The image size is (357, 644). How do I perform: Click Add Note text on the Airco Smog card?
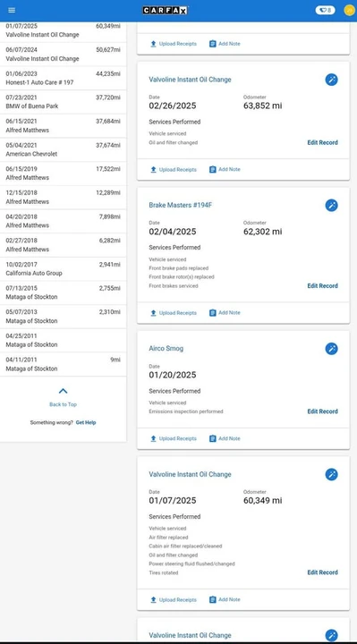point(229,438)
